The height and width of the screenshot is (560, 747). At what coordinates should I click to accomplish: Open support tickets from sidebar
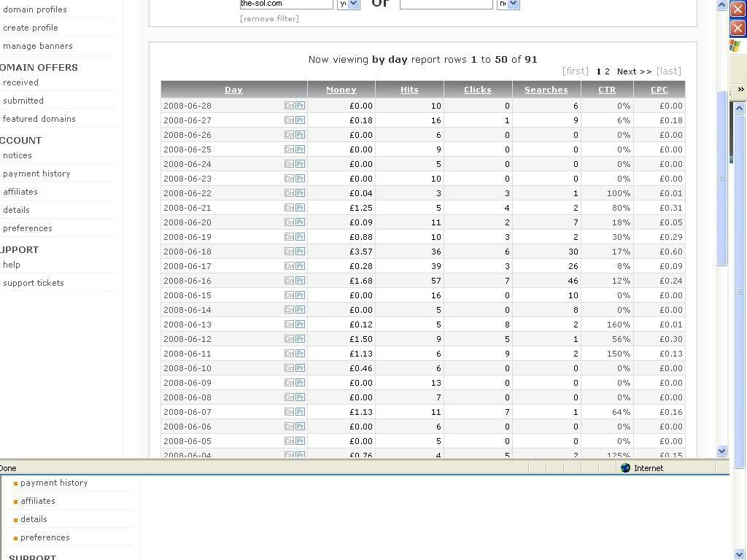click(x=33, y=283)
